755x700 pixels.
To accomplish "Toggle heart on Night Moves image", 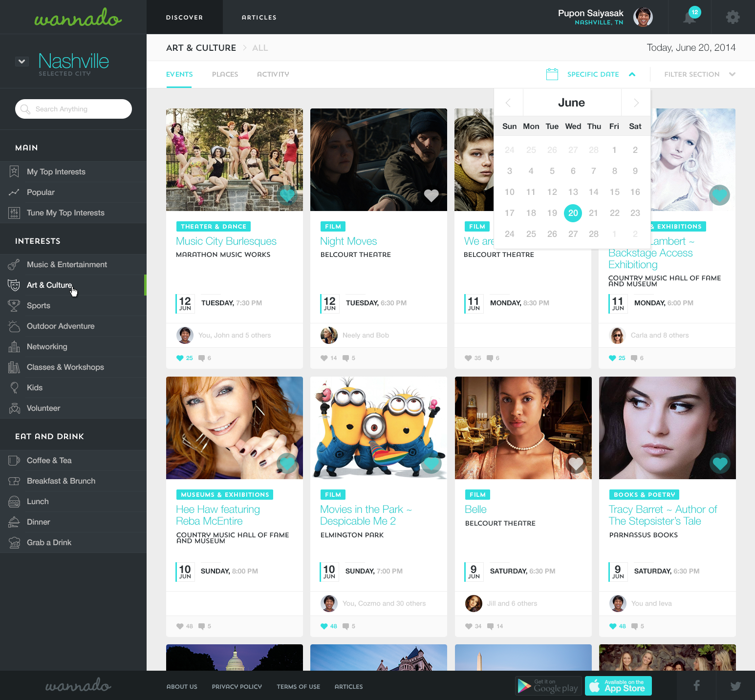I will 431,195.
